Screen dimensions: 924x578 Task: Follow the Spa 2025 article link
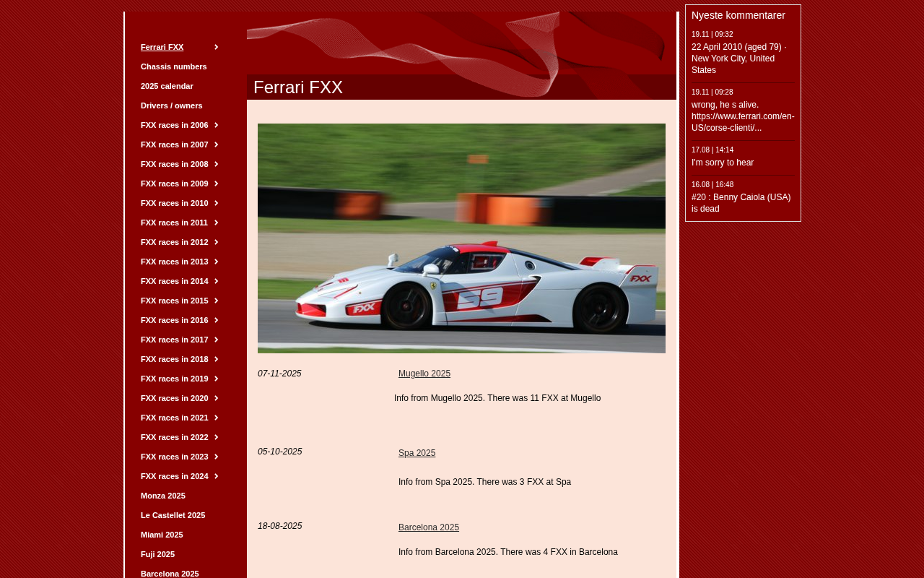point(417,453)
